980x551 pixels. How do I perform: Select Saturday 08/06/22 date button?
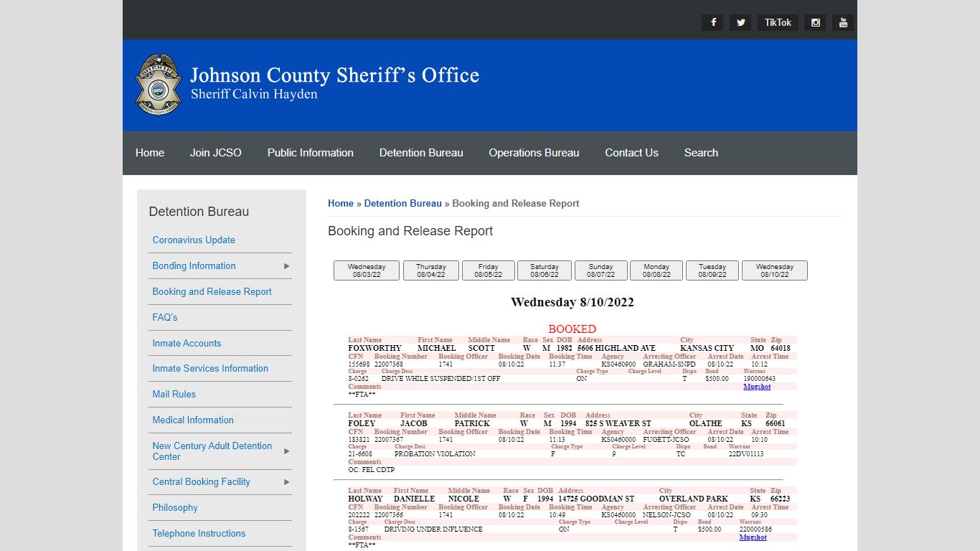(x=545, y=270)
